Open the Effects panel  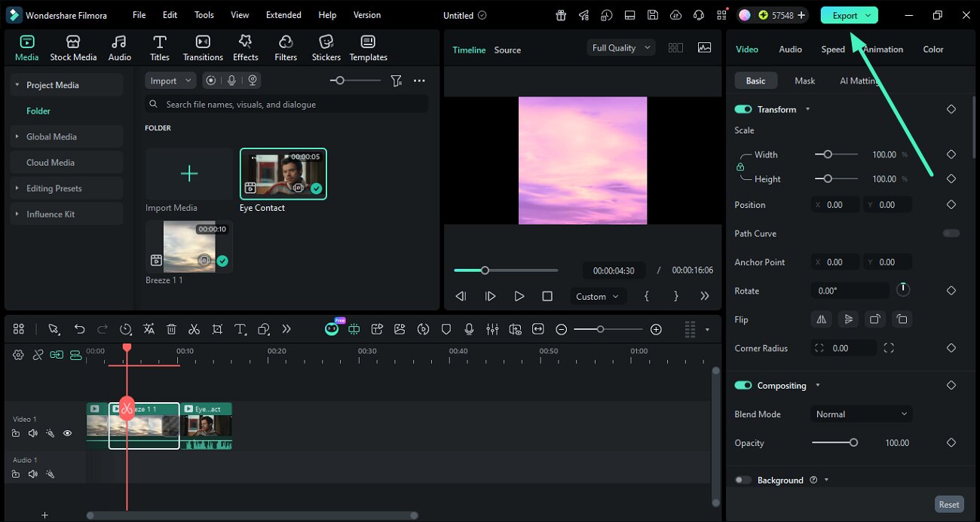click(245, 48)
